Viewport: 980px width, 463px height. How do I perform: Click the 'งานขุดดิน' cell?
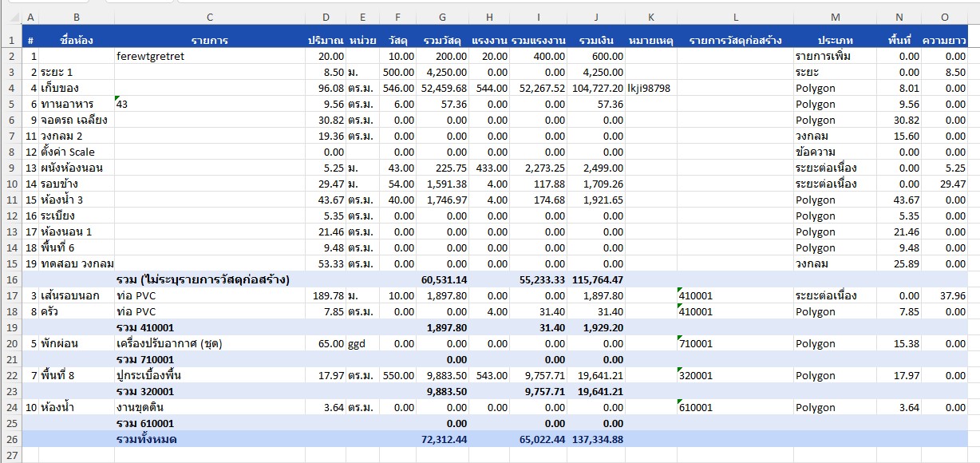click(209, 407)
